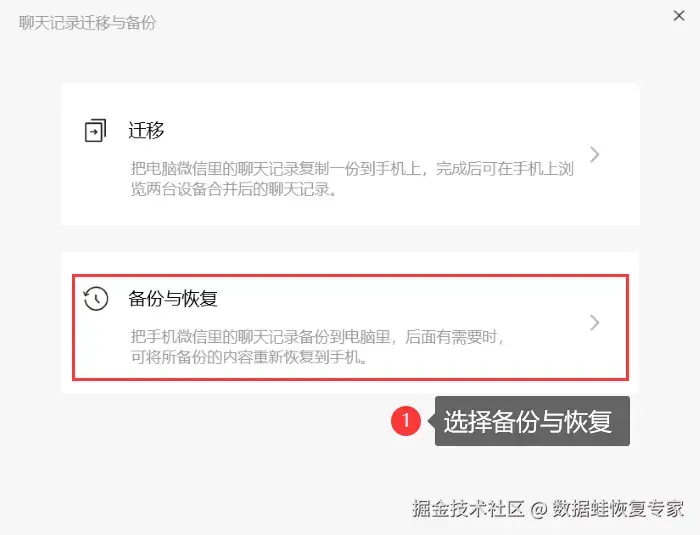This screenshot has width=700, height=535.
Task: Expand the 迁移 option chevron arrow
Action: tap(595, 155)
